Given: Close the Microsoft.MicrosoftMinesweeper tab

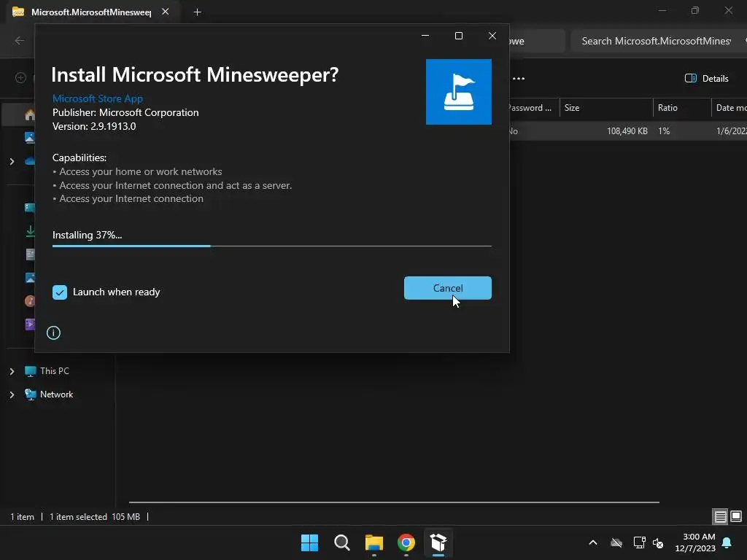Looking at the screenshot, I should (x=166, y=12).
